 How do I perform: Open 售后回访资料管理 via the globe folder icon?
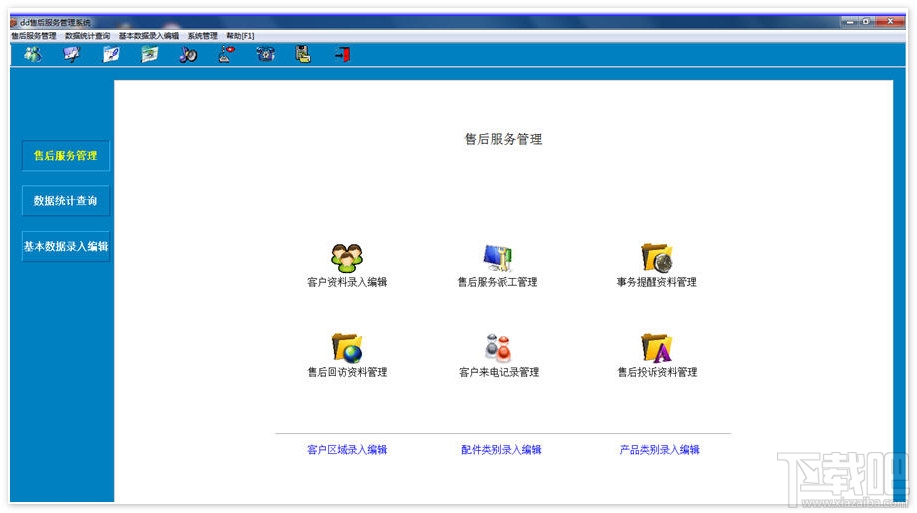[347, 348]
